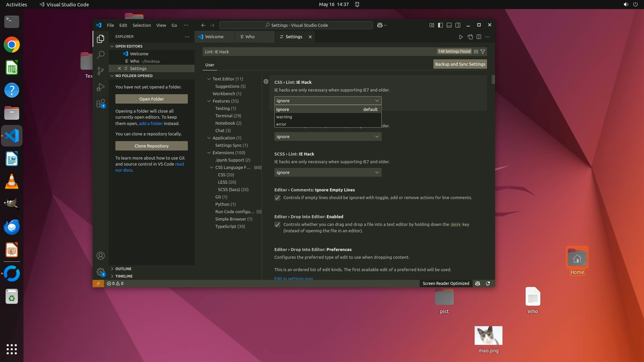
Task: Switch to the Welcome tab
Action: coord(214,37)
